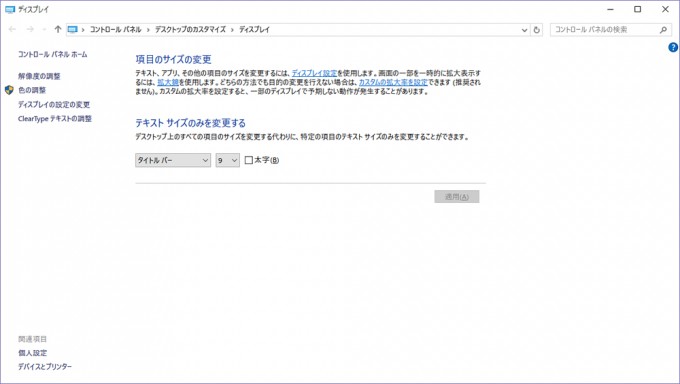Click the Refresh button in address bar

point(536,30)
